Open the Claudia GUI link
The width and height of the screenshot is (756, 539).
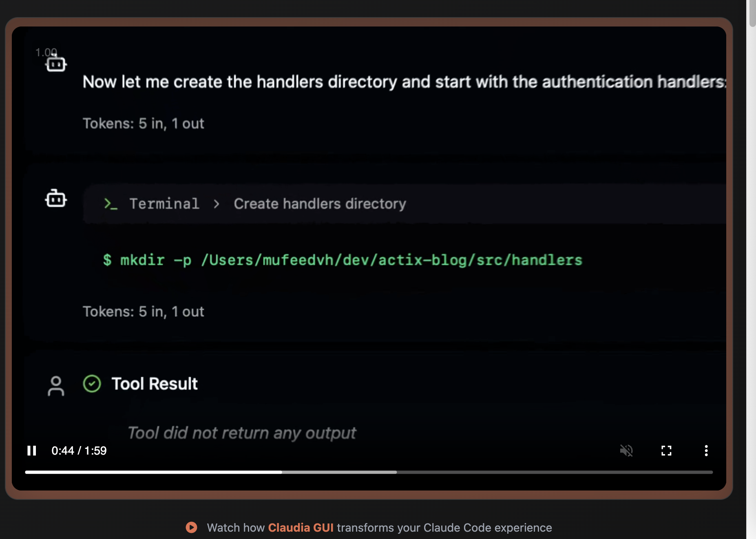point(301,528)
